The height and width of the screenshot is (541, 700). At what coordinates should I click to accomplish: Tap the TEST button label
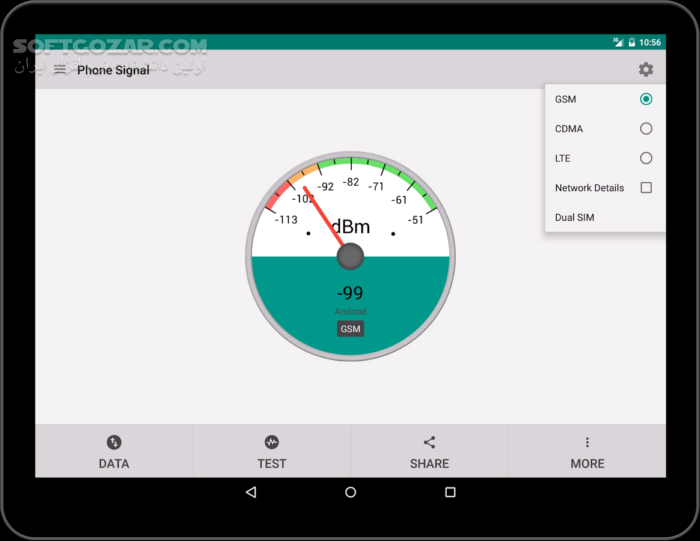[x=271, y=463]
